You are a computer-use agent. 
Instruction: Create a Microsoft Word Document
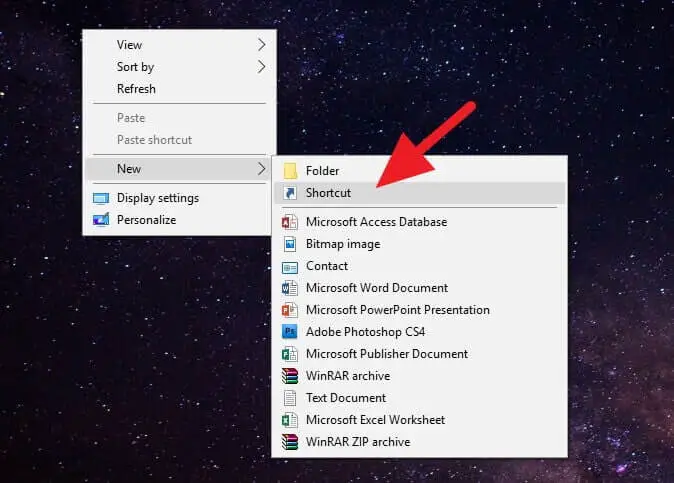tap(420, 288)
